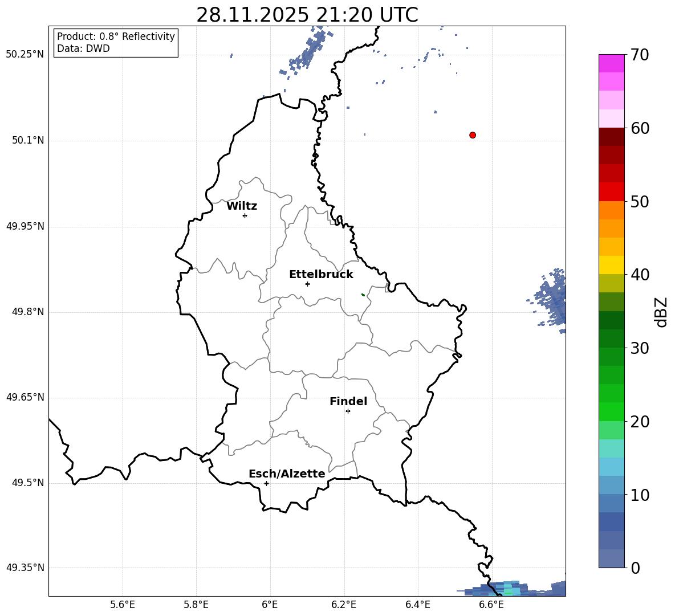Image resolution: width=675 pixels, height=616 pixels.
Task: Click the 50.25°N latitude label
Action: [x=25, y=55]
